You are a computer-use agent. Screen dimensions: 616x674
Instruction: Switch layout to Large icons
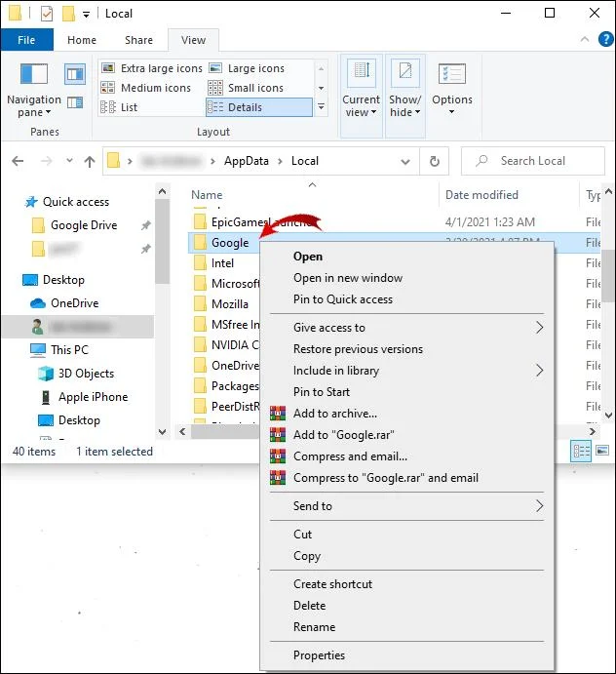pyautogui.click(x=247, y=68)
